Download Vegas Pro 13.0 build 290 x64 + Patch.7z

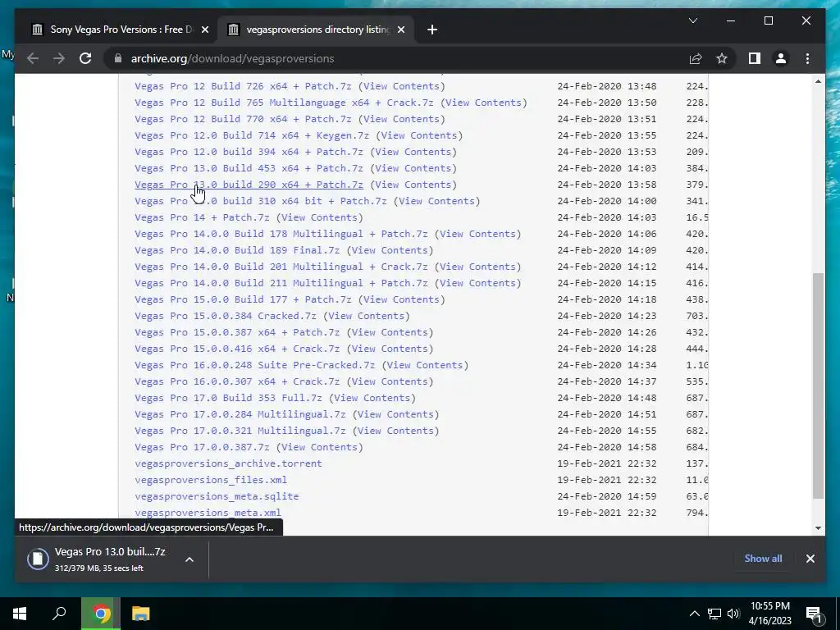(249, 185)
